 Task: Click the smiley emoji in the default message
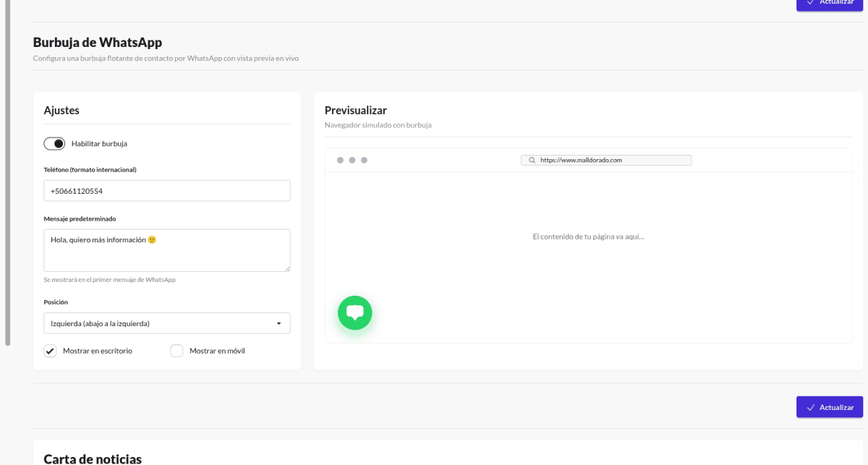[152, 239]
